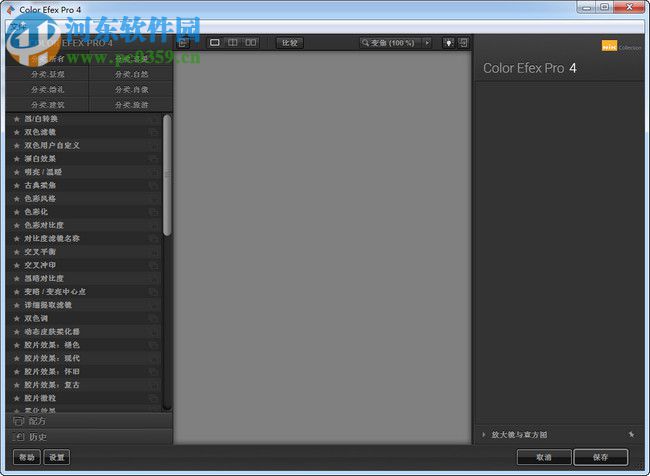Select the 色彩风格 filter row

click(83, 199)
